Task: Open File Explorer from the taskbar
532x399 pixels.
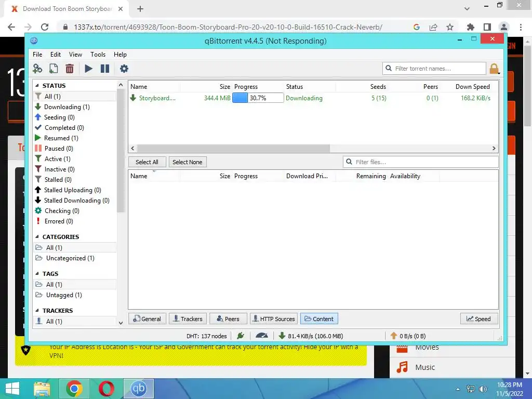Action: [42, 389]
